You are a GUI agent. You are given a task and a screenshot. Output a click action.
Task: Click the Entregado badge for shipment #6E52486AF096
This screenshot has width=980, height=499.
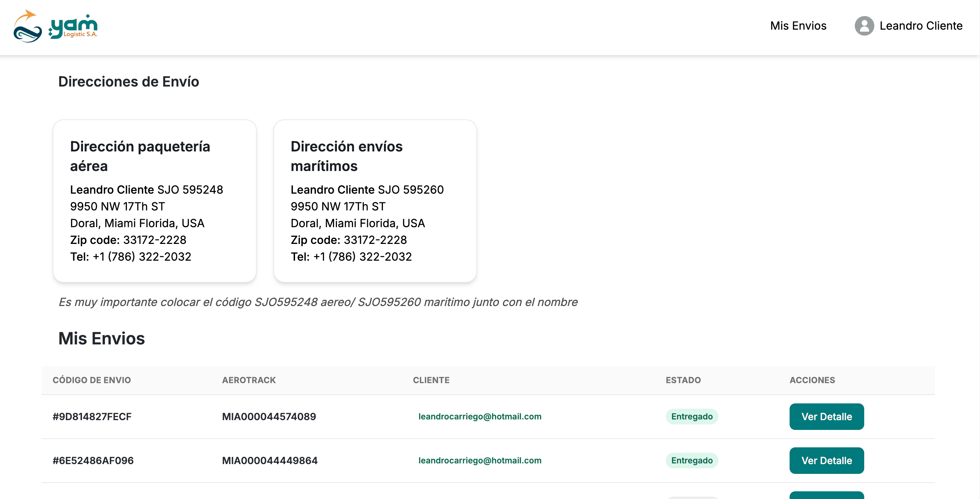(692, 460)
